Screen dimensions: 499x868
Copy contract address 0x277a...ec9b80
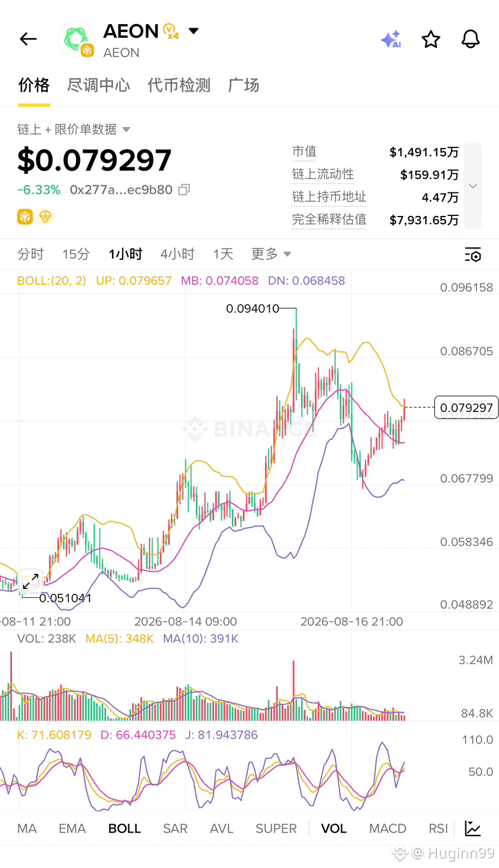pos(184,190)
